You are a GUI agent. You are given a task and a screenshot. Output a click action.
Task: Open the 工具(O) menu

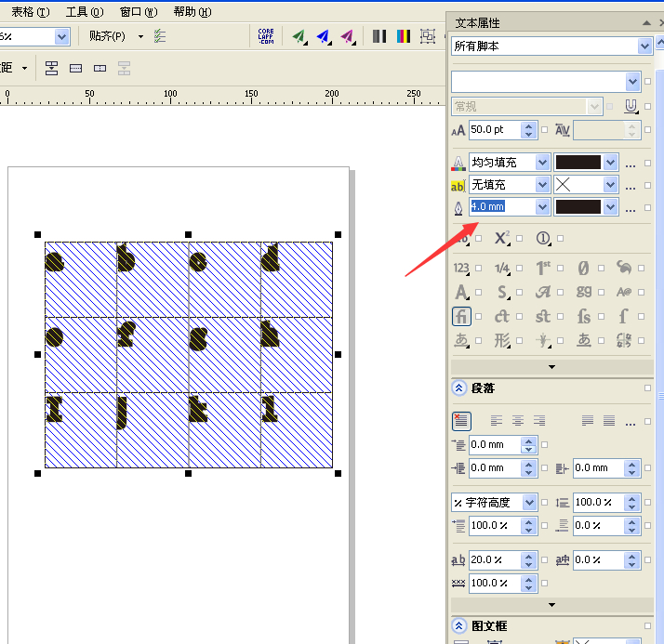click(x=85, y=12)
